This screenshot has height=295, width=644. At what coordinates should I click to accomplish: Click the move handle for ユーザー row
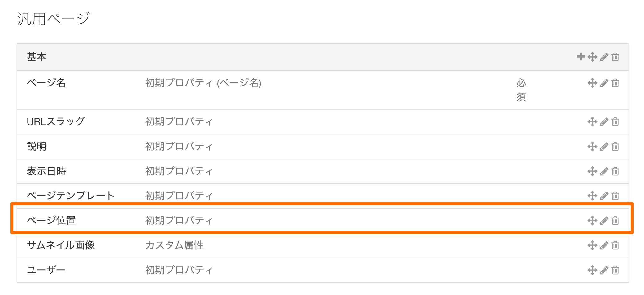coord(592,270)
